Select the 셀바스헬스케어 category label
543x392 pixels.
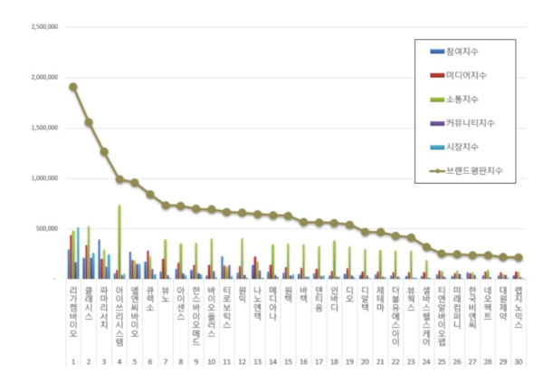point(426,314)
